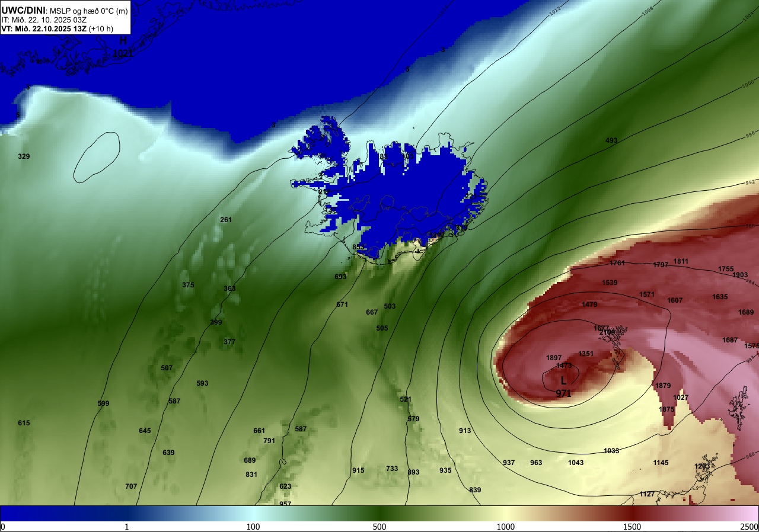Click the height value 661
Image resolution: width=759 pixels, height=532 pixels.
(259, 431)
